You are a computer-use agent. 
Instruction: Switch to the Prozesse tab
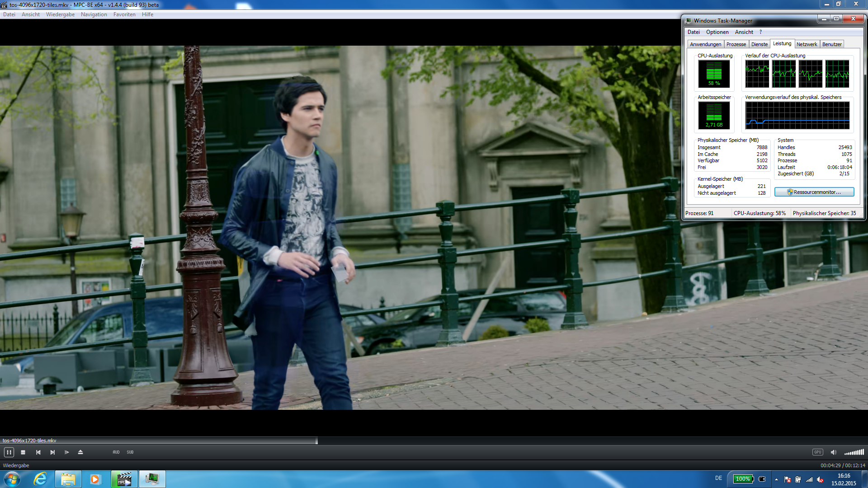point(736,44)
